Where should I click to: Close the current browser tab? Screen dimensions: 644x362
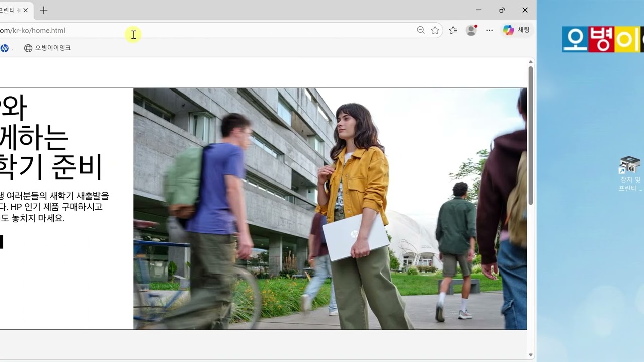point(26,10)
